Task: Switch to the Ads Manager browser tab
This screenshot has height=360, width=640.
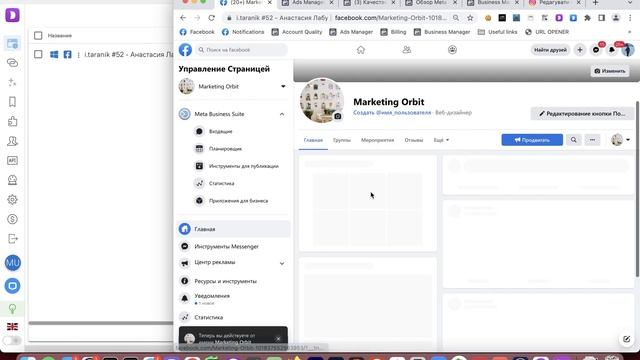Action: pos(308,3)
